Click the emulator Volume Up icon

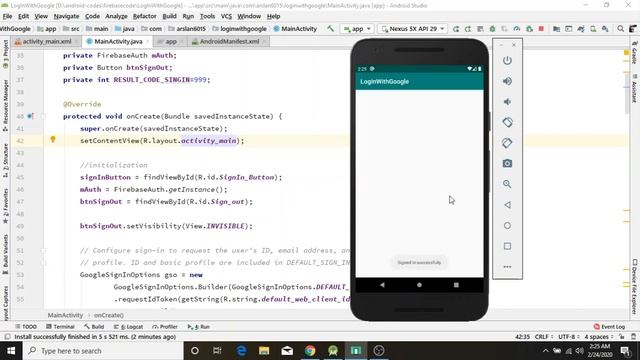point(507,81)
